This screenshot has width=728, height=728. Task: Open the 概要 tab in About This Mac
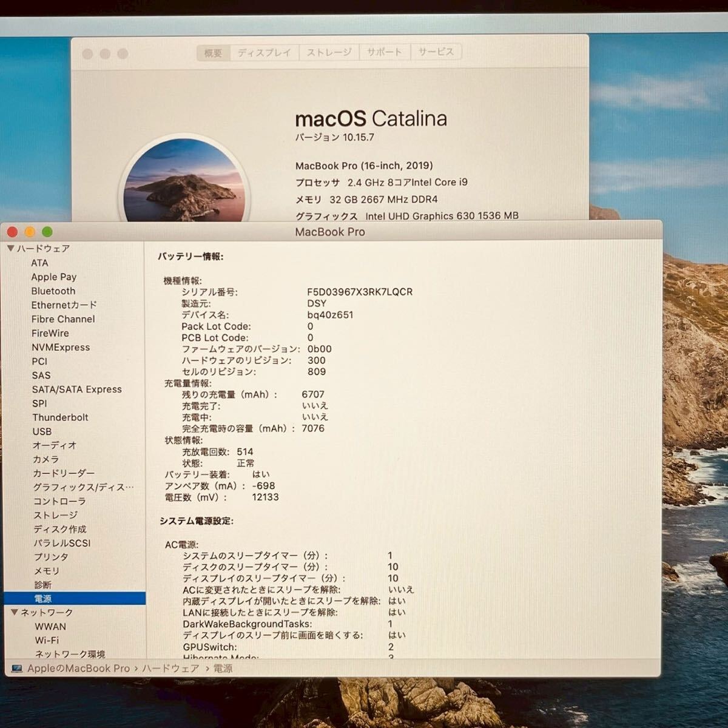(213, 53)
